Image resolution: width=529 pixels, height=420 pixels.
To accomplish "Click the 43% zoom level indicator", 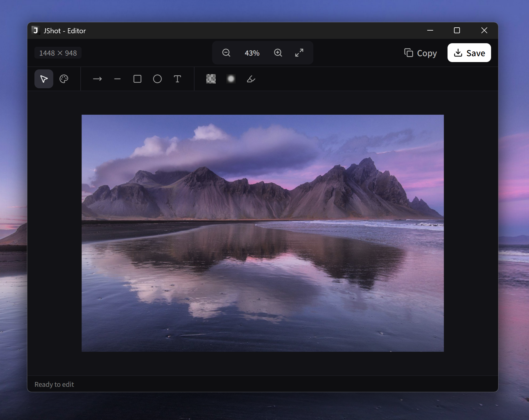I will 252,53.
